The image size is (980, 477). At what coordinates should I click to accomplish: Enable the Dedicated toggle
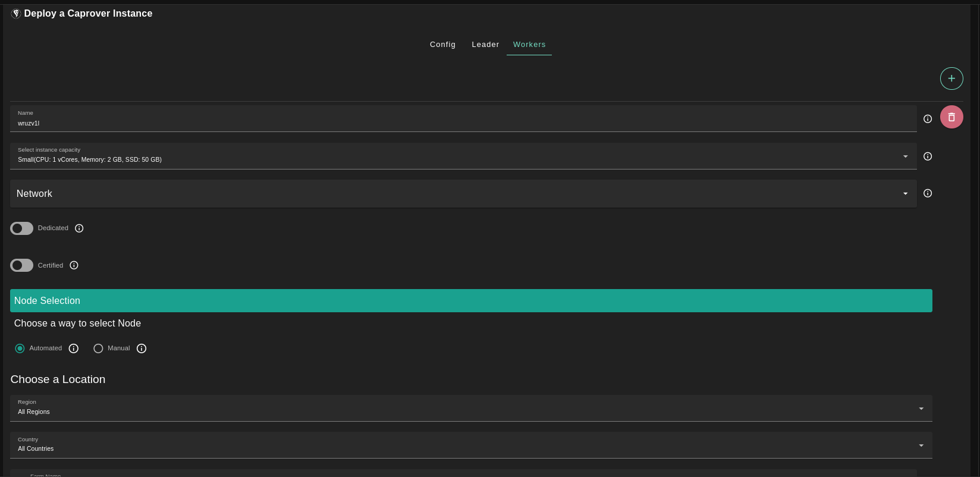pos(21,228)
